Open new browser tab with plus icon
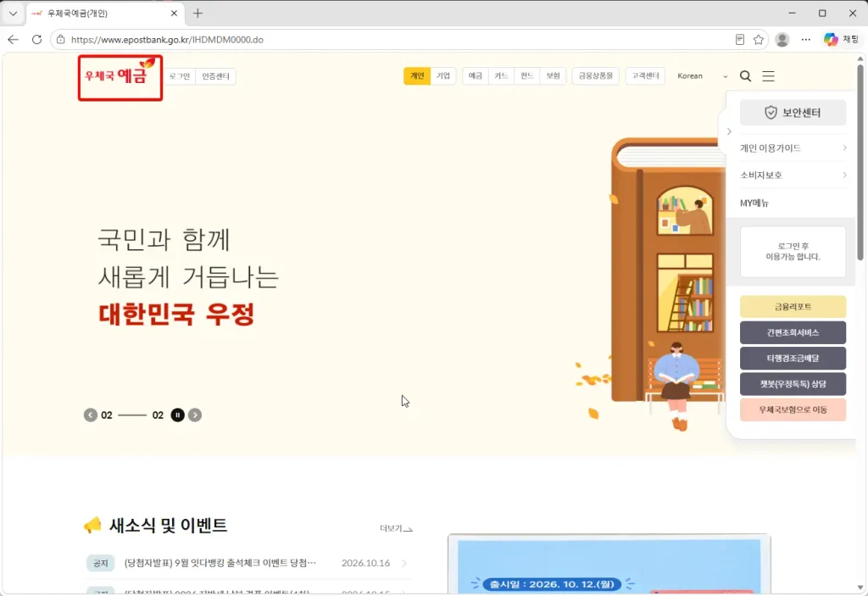Viewport: 868px width, 596px height. click(198, 14)
